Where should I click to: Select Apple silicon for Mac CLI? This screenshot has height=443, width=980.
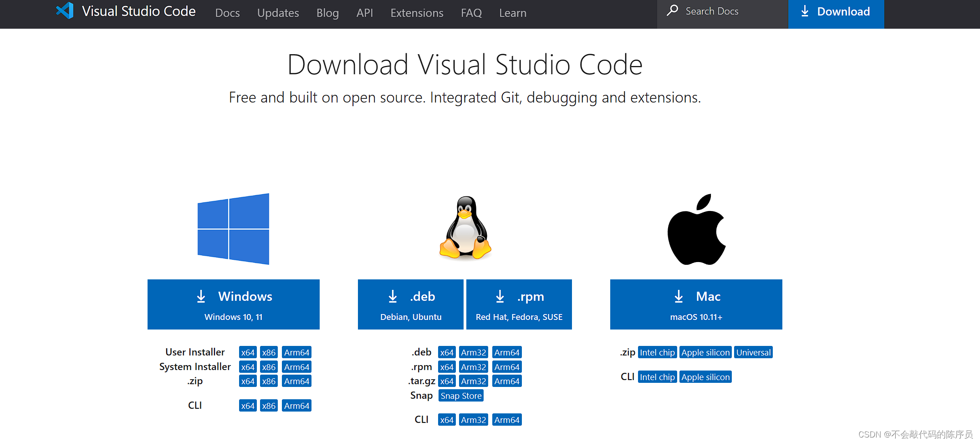click(x=705, y=377)
